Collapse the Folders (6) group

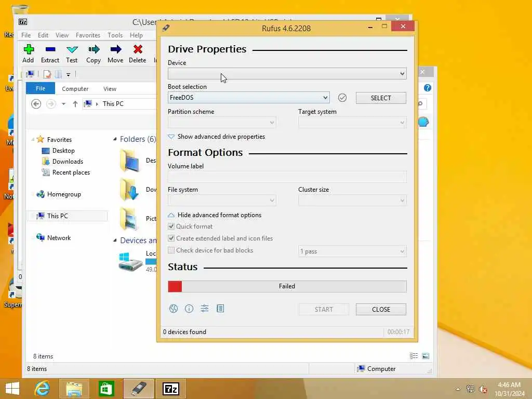[x=115, y=139]
